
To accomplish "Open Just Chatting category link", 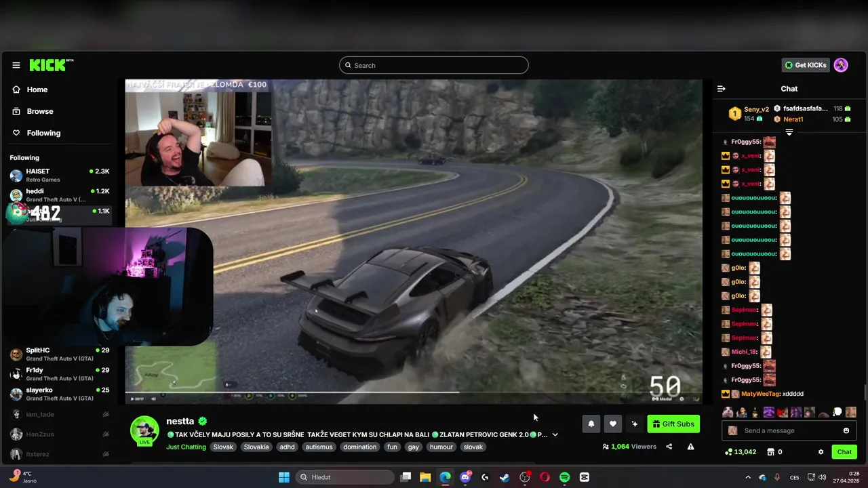I will point(186,447).
